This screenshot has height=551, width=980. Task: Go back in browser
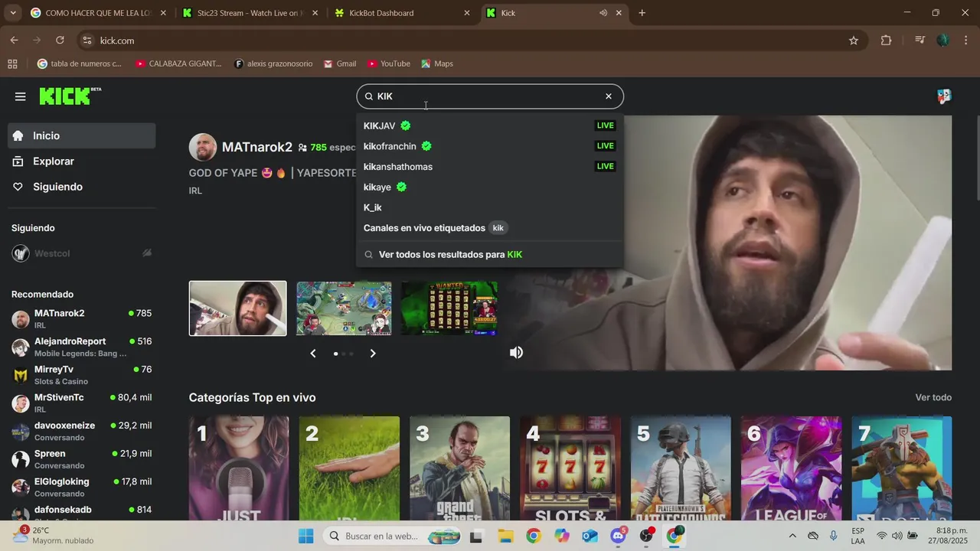[x=14, y=41]
